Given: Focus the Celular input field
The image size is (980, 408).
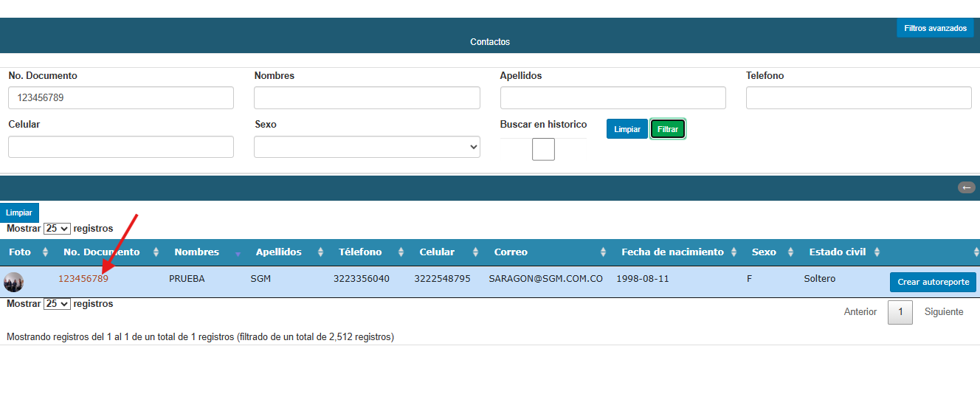Looking at the screenshot, I should point(121,147).
